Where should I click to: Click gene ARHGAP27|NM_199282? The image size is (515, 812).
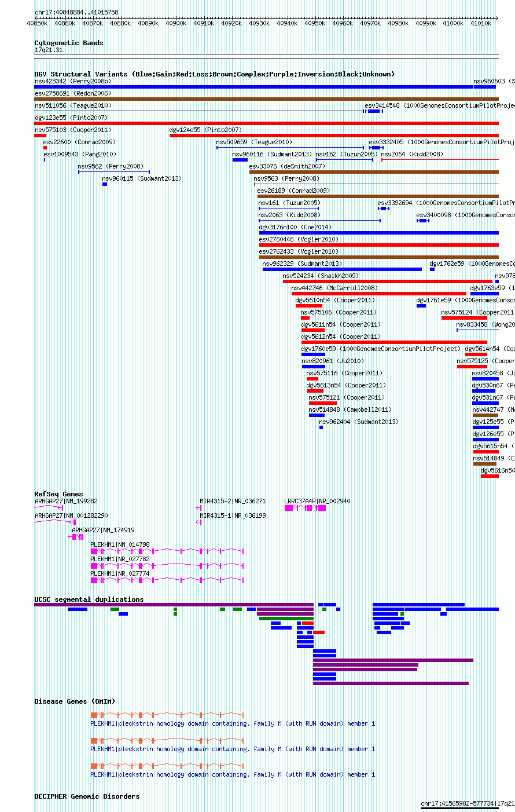coord(66,501)
